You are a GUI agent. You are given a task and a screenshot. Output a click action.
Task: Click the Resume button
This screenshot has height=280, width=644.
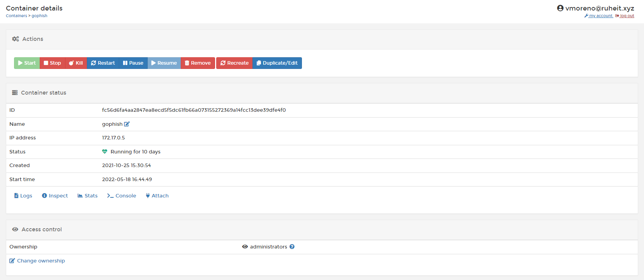[164, 63]
